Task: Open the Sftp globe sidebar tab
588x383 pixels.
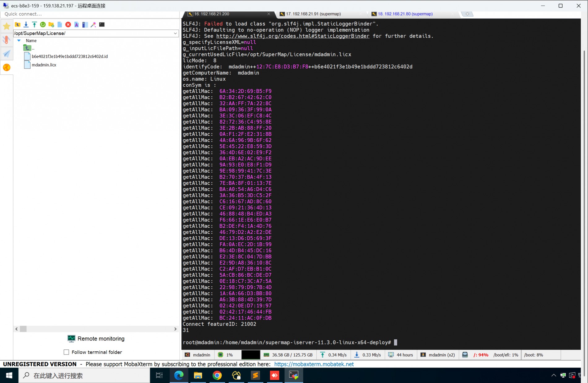Action: 6,68
